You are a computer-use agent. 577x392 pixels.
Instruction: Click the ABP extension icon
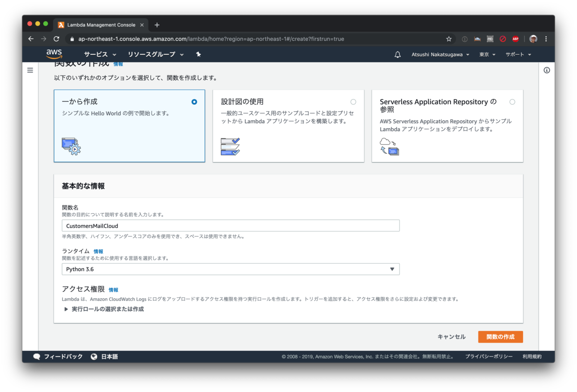[515, 39]
